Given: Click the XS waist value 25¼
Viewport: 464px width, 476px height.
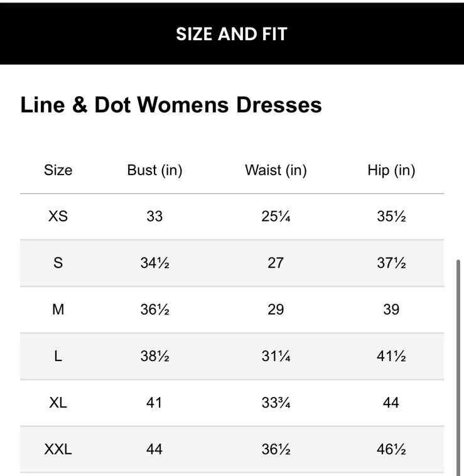Looking at the screenshot, I should 276,217.
